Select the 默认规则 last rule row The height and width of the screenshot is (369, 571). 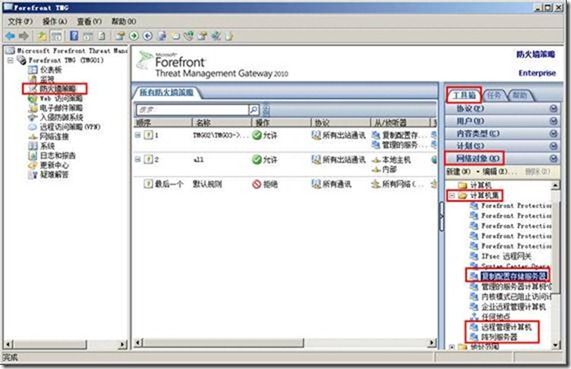pyautogui.click(x=284, y=184)
